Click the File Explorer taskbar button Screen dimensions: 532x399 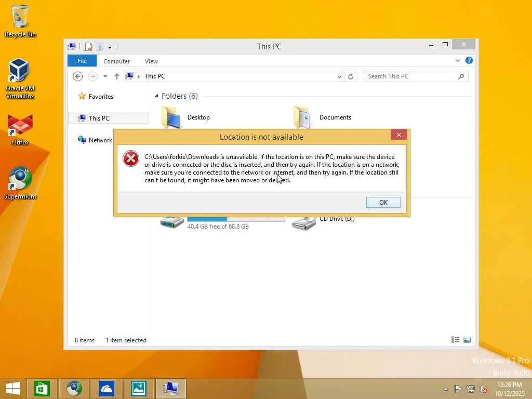pos(171,389)
